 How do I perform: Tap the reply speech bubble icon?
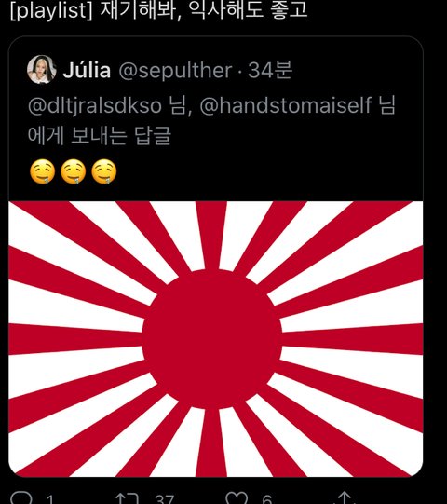pos(20,498)
